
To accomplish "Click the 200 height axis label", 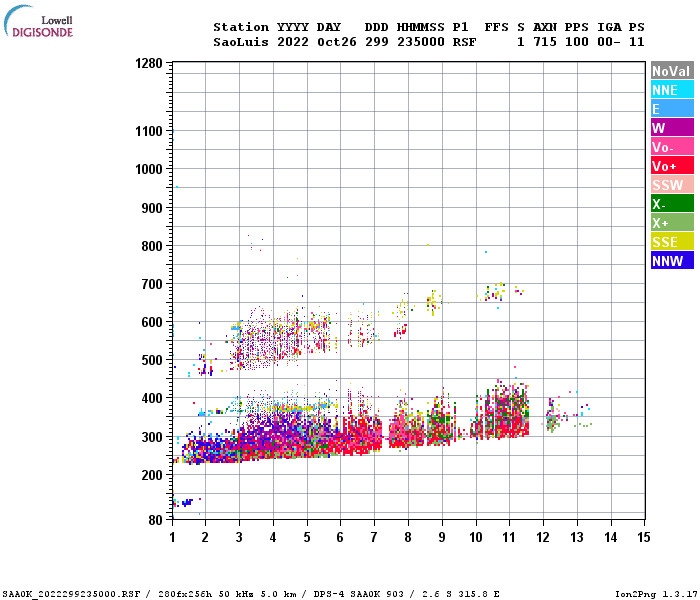I will pos(152,475).
